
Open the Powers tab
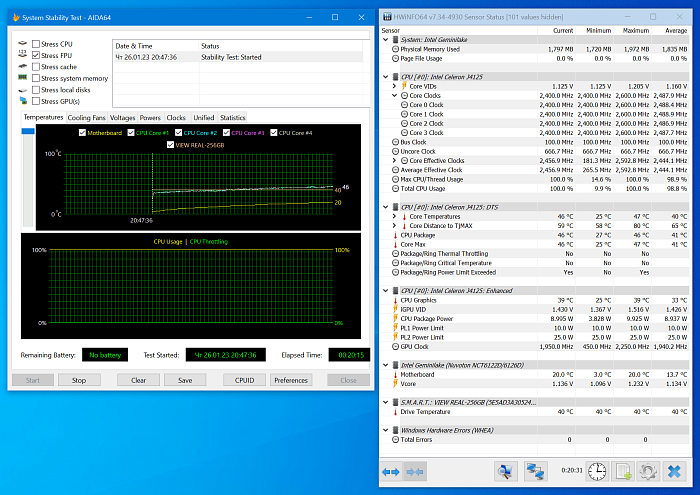coord(150,118)
